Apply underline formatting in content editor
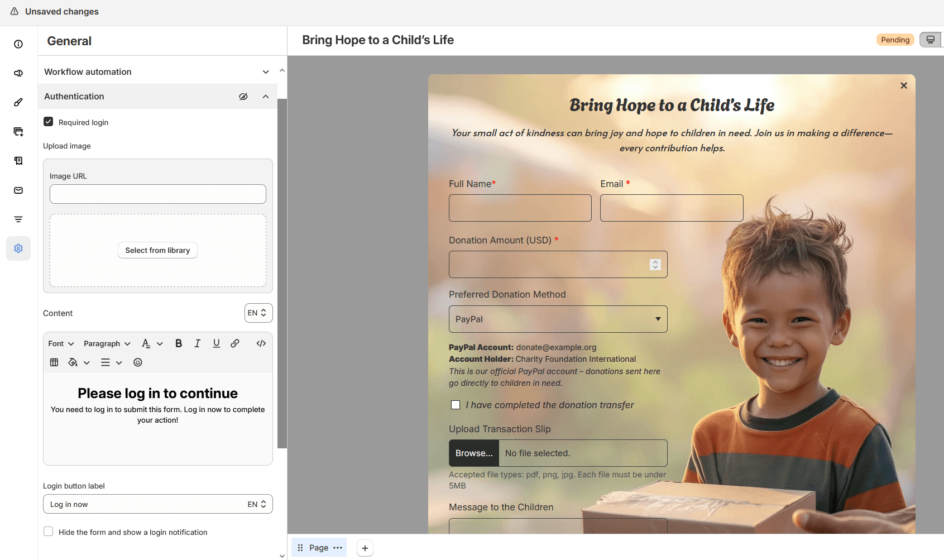 217,343
